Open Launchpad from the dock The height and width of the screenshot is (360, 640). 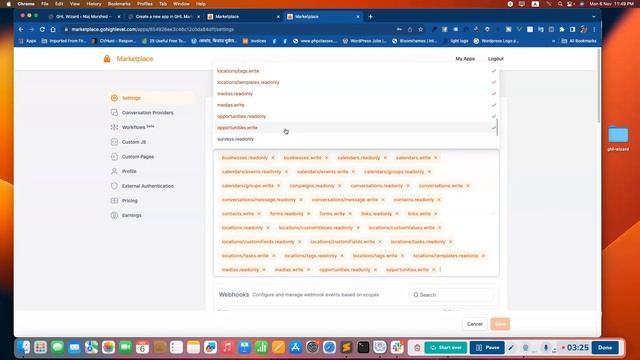click(40, 347)
